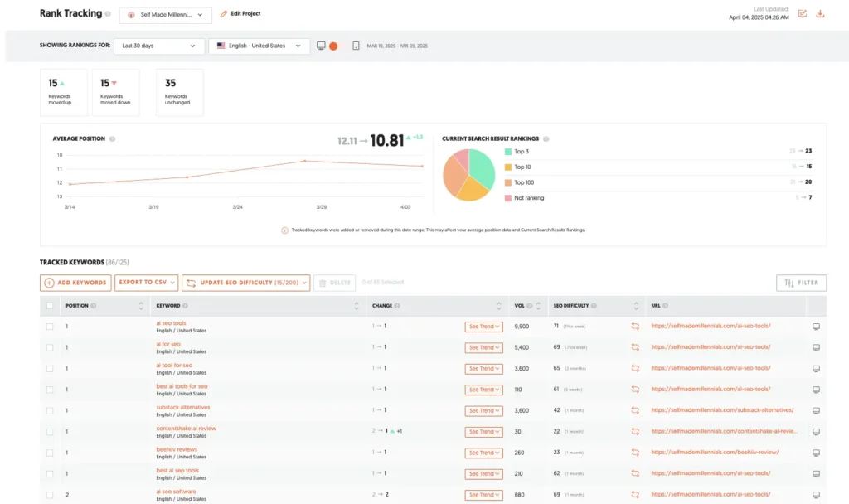The width and height of the screenshot is (849, 504).
Task: Download the rank tracking report
Action: 820,14
